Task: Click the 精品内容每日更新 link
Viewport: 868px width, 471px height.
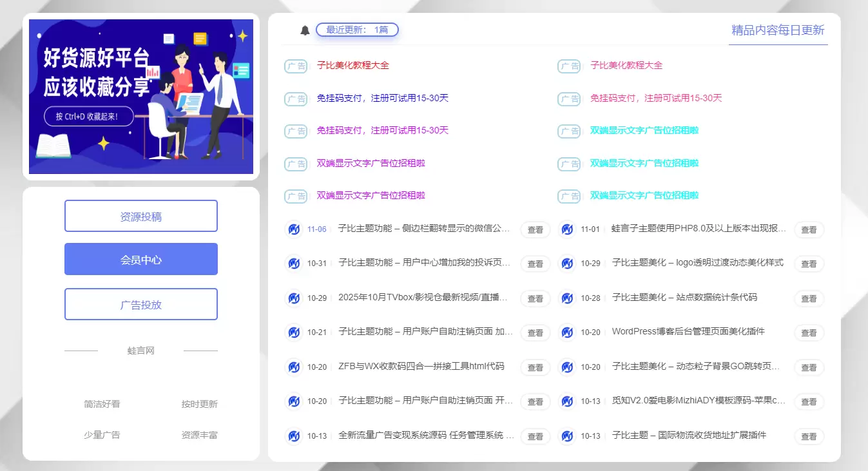Action: tap(778, 30)
